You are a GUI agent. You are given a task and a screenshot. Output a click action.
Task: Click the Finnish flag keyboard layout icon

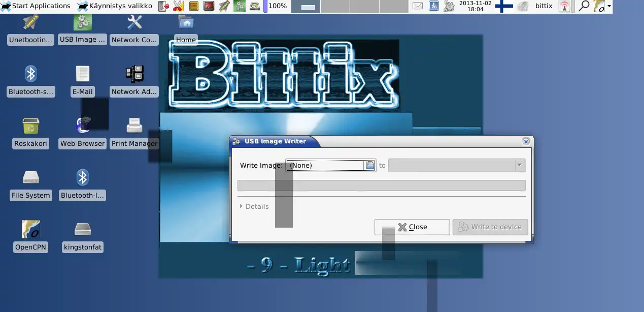click(x=504, y=6)
